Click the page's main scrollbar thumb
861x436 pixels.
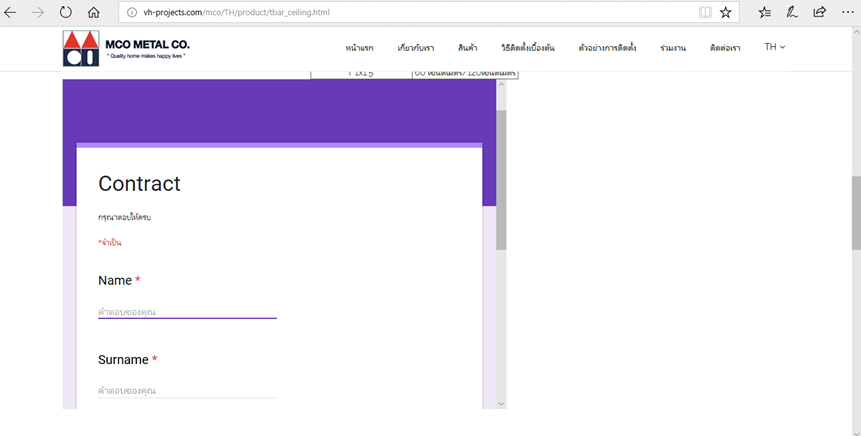[x=856, y=213]
